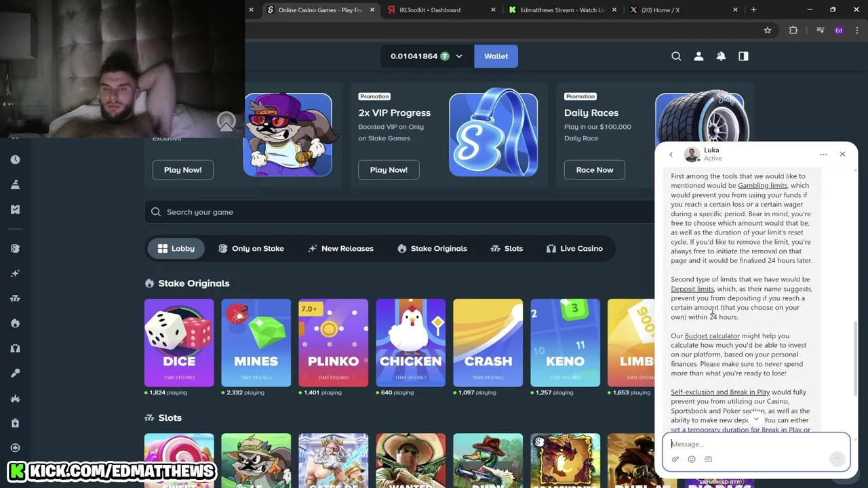
Task: Select the New Releases tab
Action: pos(340,249)
